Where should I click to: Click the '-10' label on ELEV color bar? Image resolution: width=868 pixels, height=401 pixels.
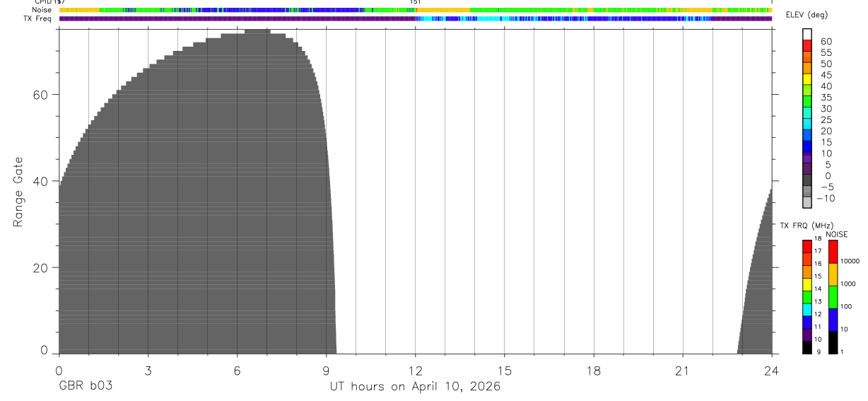(x=825, y=198)
